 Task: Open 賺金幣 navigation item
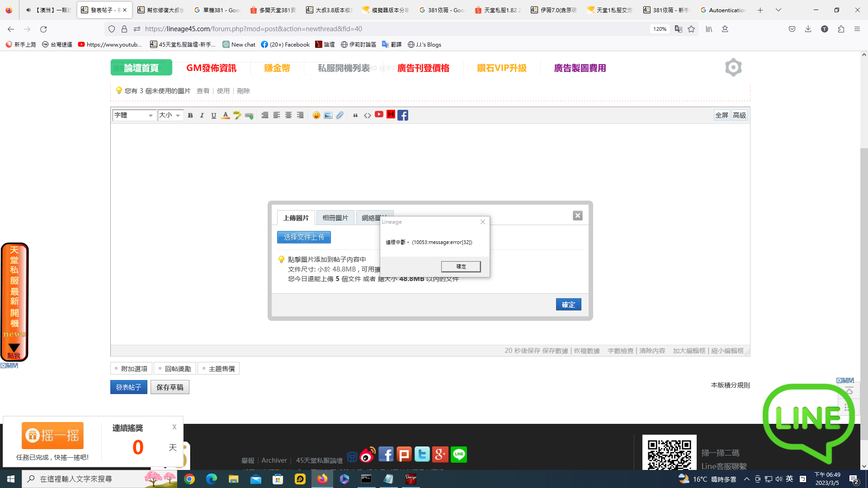click(x=277, y=68)
